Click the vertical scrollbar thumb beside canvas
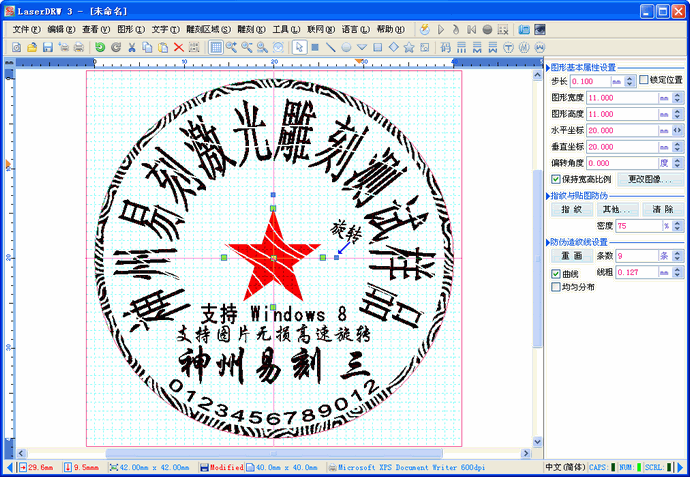This screenshot has width=690, height=477. click(x=538, y=258)
